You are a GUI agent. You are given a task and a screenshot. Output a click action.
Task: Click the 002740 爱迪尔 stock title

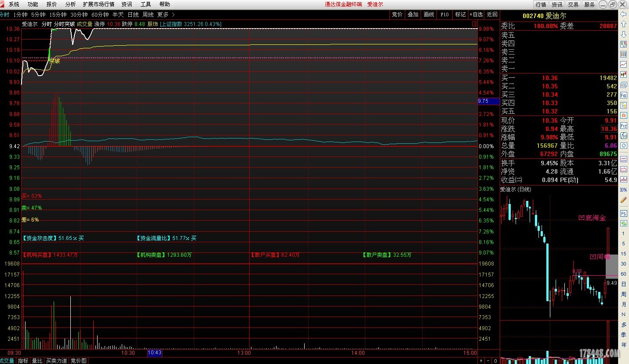click(x=544, y=16)
